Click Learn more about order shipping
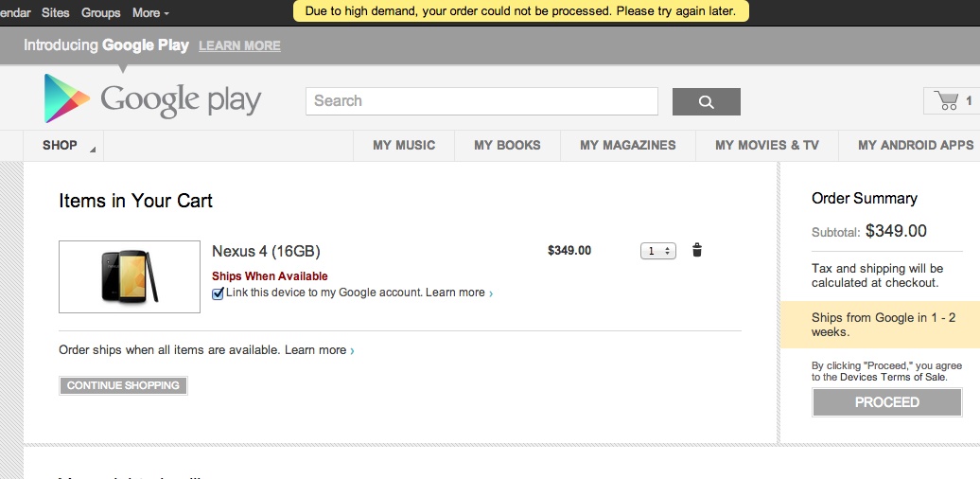The image size is (980, 479). coord(316,350)
